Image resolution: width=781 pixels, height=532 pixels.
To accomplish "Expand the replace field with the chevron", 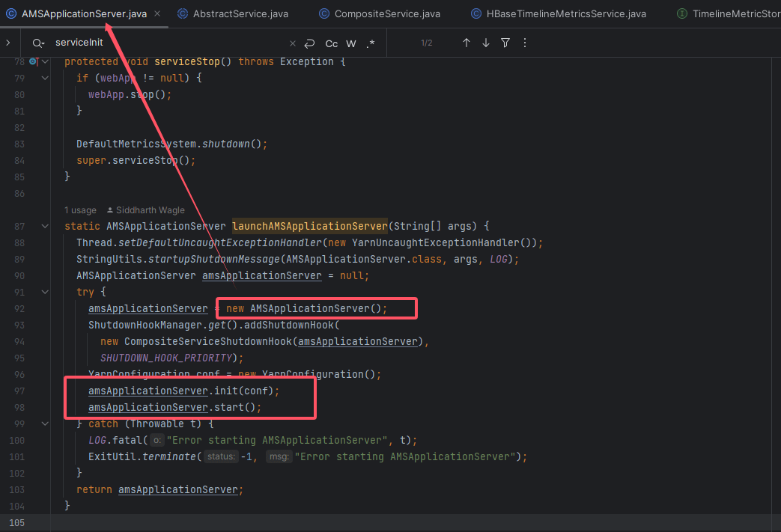I will (8, 43).
